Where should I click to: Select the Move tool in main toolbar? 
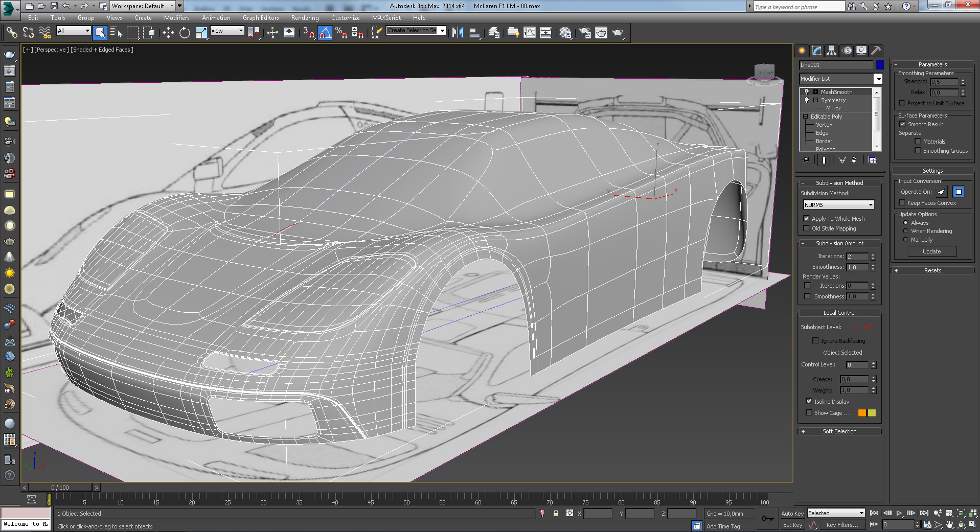pos(168,33)
